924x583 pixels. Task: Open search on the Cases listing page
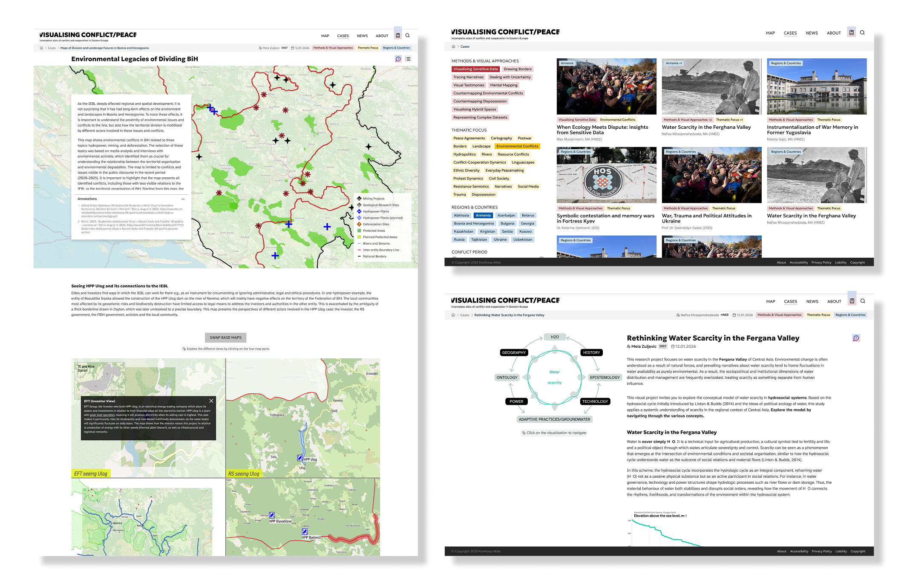point(862,32)
